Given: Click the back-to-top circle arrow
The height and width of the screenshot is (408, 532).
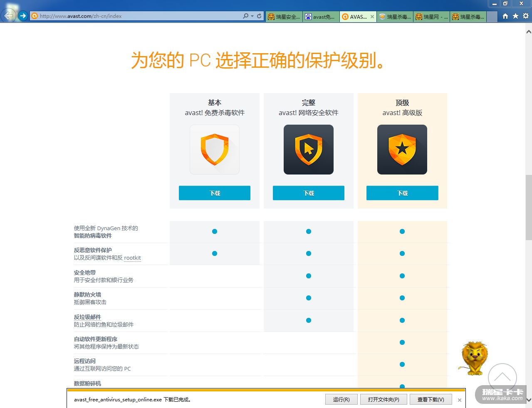Looking at the screenshot, I should [x=502, y=377].
